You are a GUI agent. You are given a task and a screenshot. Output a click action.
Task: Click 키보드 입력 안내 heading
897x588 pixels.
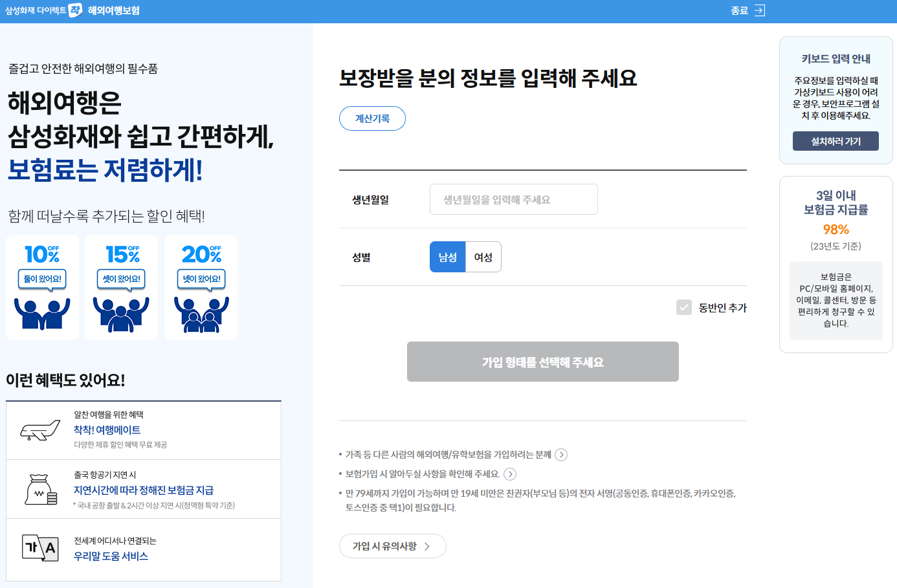[836, 59]
